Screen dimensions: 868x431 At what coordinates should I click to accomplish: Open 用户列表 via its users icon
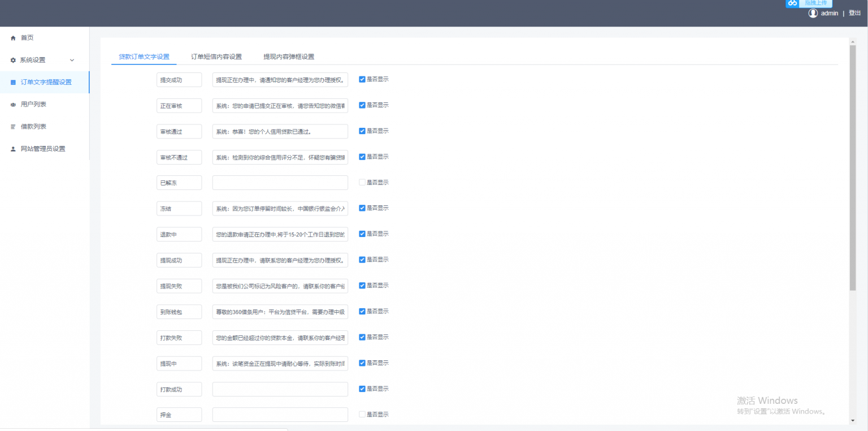(x=12, y=104)
